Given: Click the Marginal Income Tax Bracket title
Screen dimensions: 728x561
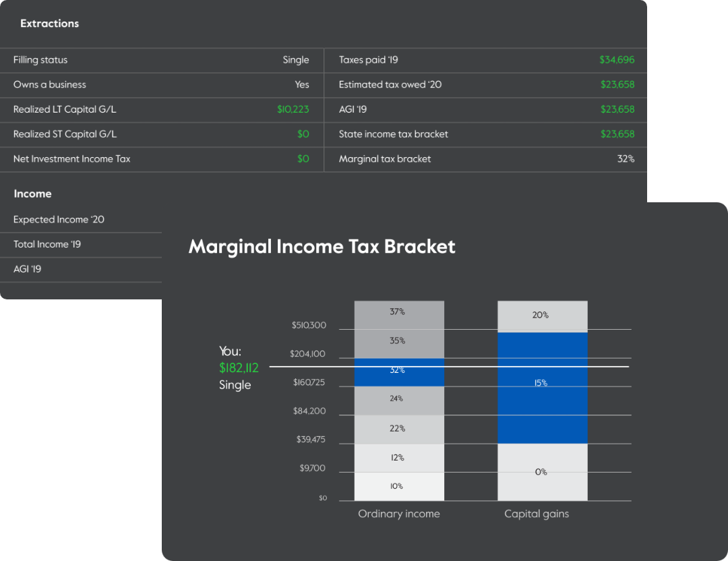Looking at the screenshot, I should pyautogui.click(x=322, y=247).
